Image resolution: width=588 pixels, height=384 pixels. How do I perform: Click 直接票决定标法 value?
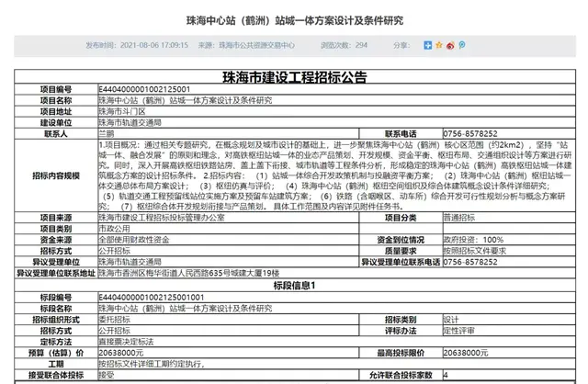click(x=126, y=342)
